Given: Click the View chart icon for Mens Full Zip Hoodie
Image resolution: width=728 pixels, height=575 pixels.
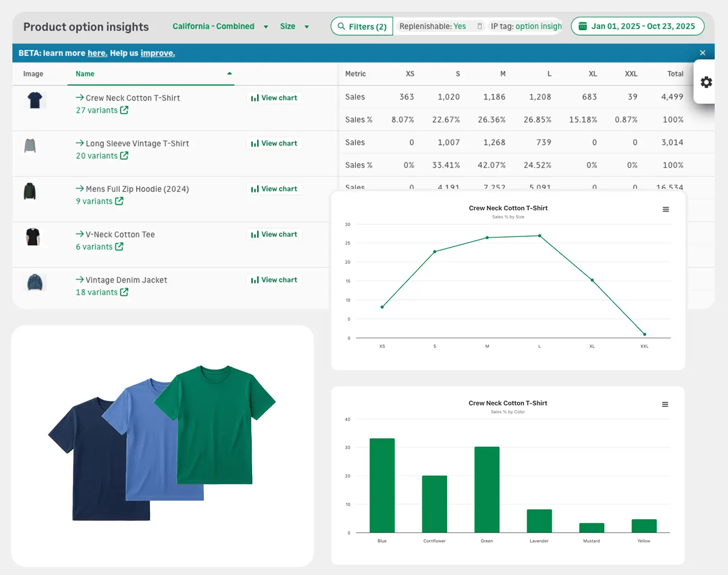Looking at the screenshot, I should pyautogui.click(x=255, y=189).
